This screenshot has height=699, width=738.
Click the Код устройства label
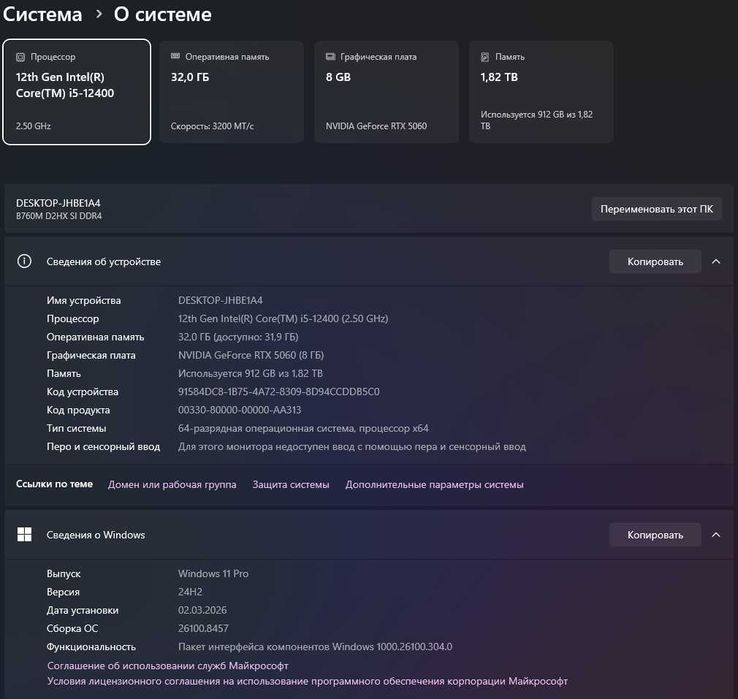pyautogui.click(x=82, y=392)
